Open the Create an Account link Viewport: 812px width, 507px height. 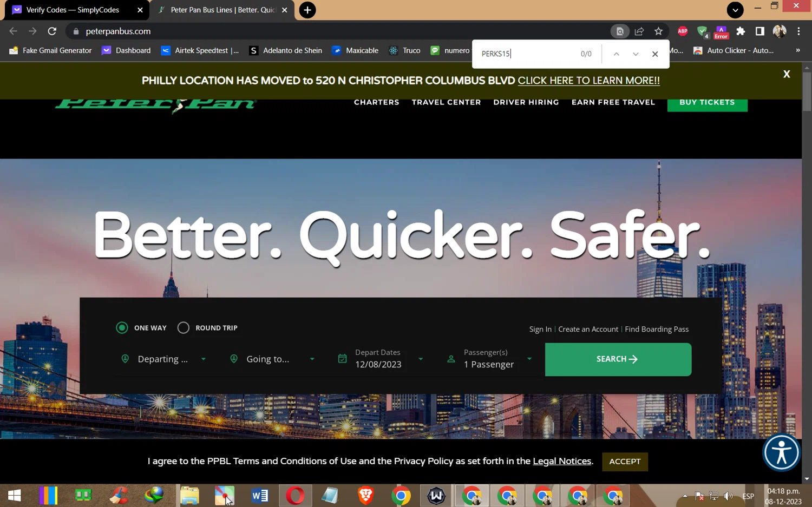[588, 329]
